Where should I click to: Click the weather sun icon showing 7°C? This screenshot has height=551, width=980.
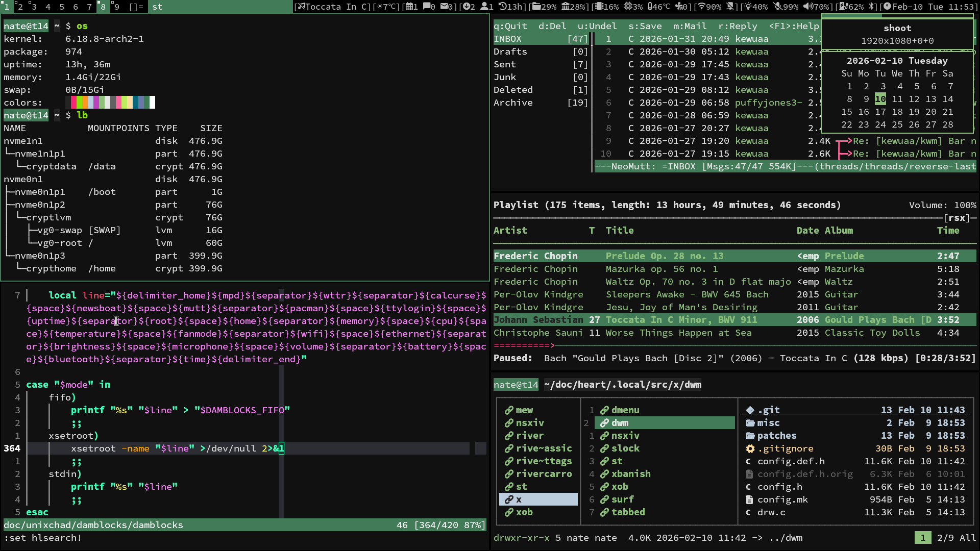coord(380,7)
